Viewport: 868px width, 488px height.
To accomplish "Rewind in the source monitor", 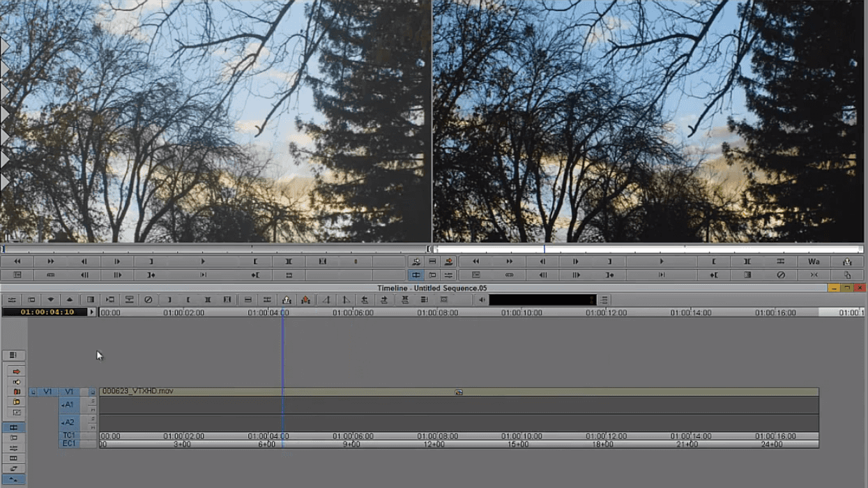I will pyautogui.click(x=17, y=261).
